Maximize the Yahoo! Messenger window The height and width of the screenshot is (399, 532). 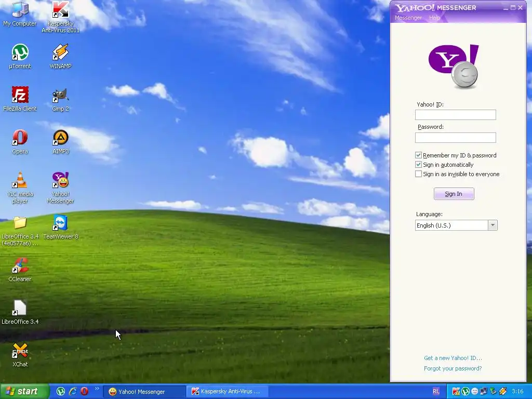(x=513, y=7)
